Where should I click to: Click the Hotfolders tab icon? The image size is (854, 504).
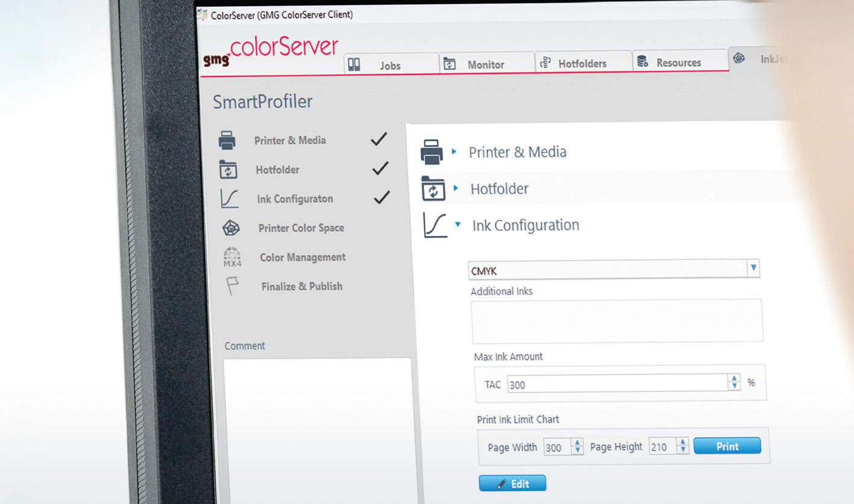pos(545,62)
